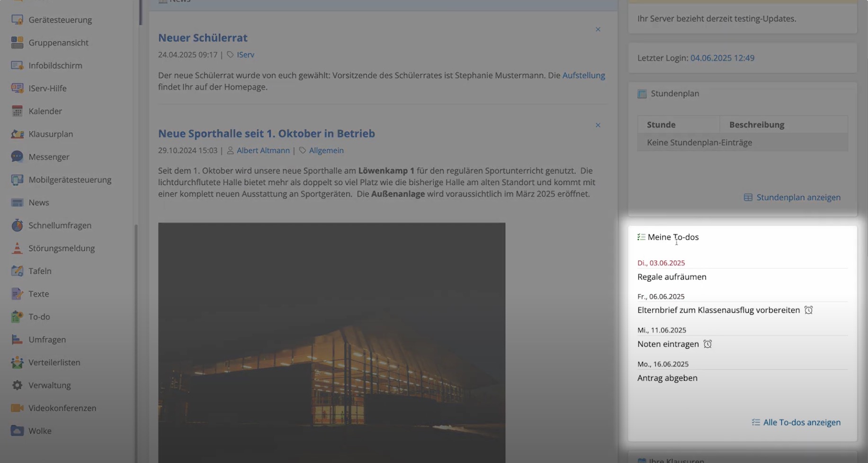Open the To-do module
This screenshot has width=868, height=463.
click(x=39, y=317)
